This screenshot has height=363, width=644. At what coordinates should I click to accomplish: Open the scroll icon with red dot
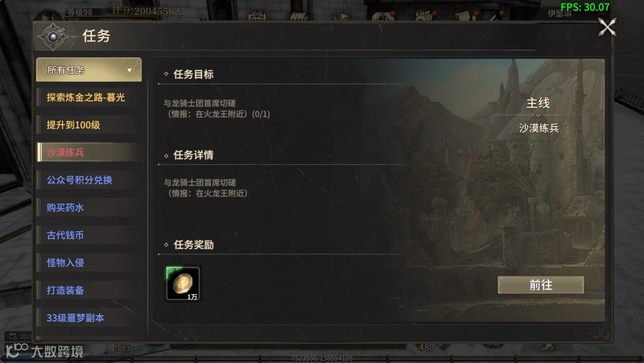(x=466, y=15)
